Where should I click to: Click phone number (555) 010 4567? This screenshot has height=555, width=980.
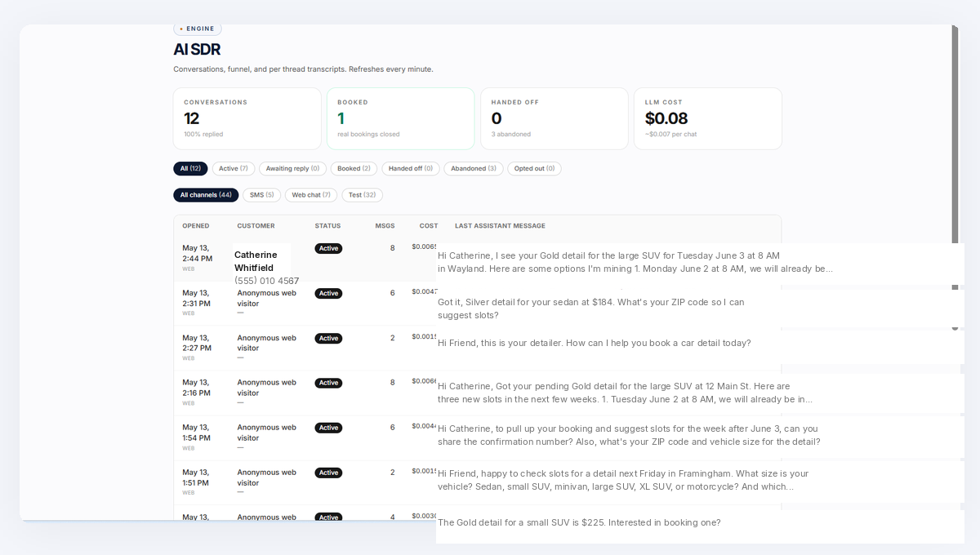[x=266, y=281]
